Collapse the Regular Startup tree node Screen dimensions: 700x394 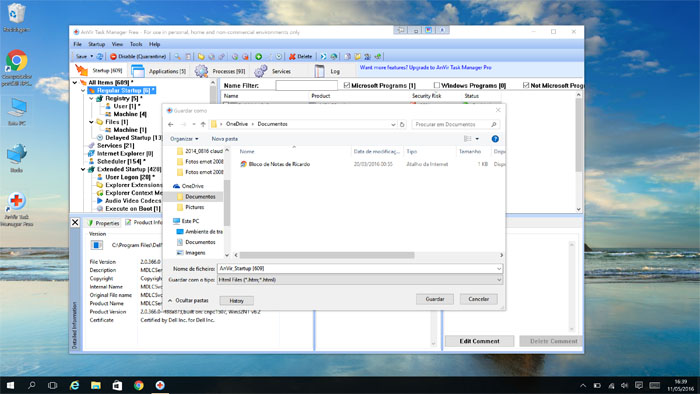click(x=83, y=91)
